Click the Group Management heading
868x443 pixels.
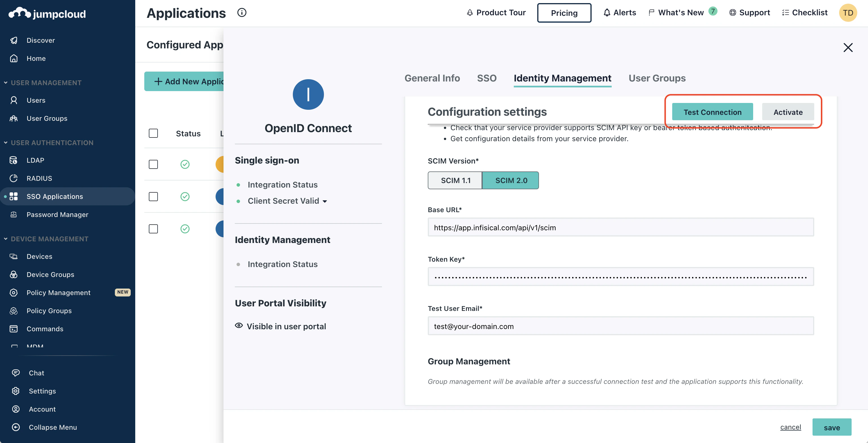469,361
